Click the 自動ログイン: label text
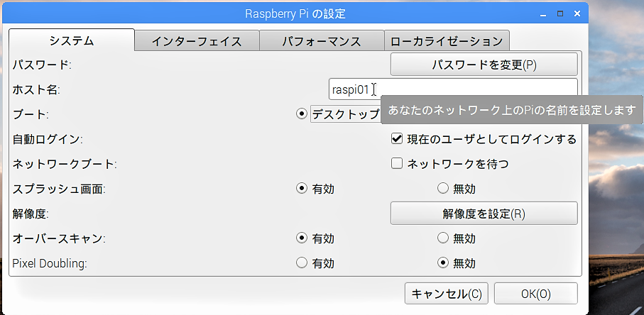 pos(48,139)
